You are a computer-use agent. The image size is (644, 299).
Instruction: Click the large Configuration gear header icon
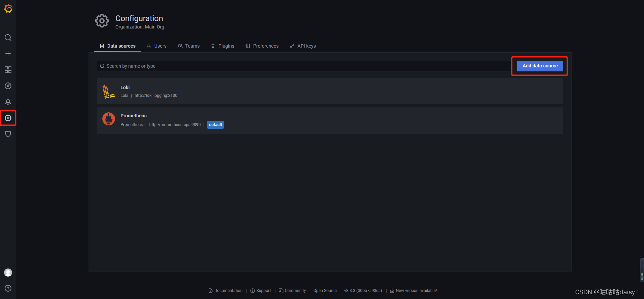click(102, 21)
